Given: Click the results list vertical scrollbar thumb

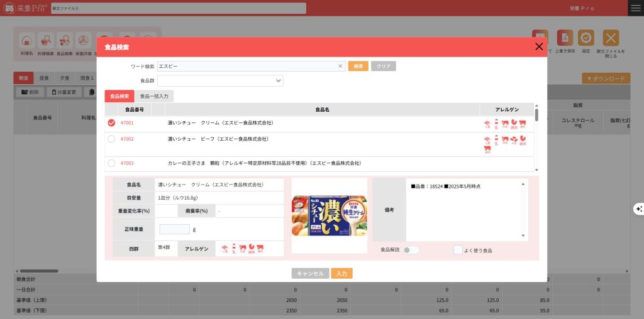Looking at the screenshot, I should click(x=536, y=114).
